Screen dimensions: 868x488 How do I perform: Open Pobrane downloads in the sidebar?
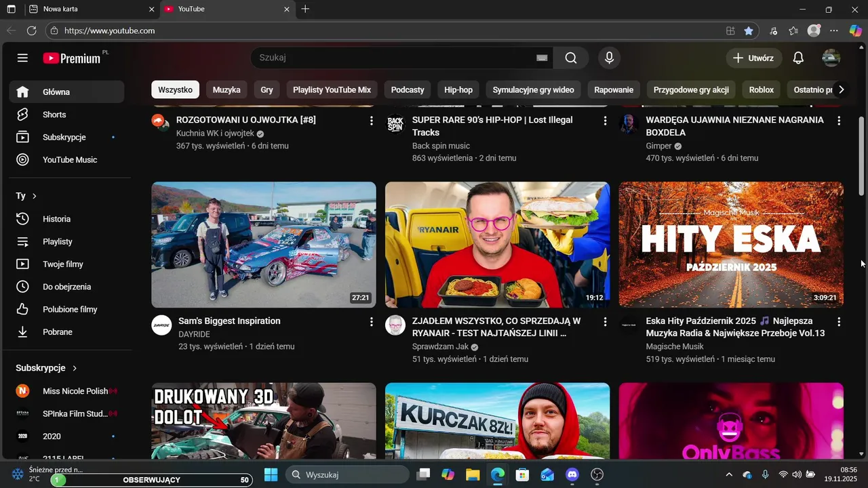click(66, 332)
